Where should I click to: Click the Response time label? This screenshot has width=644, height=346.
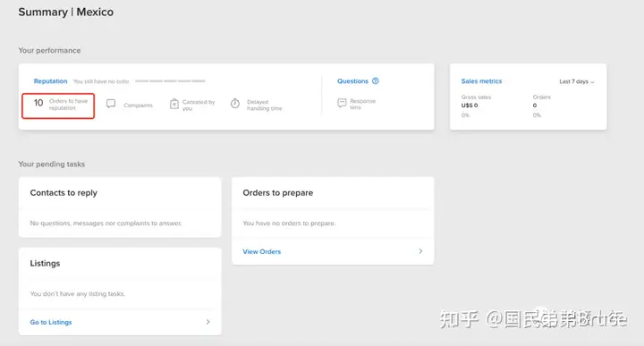click(362, 105)
